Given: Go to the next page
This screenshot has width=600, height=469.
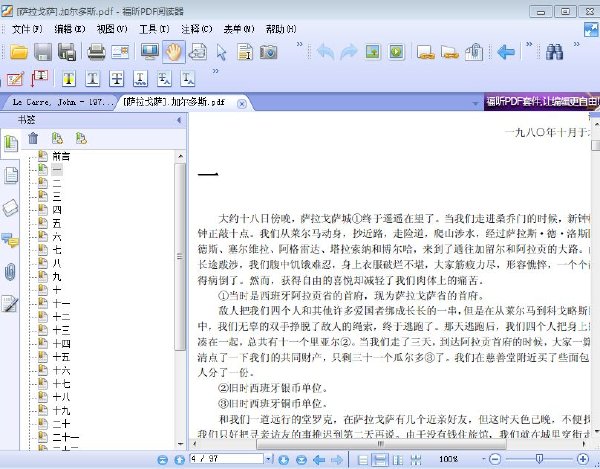Looking at the screenshot, I should click(283, 459).
